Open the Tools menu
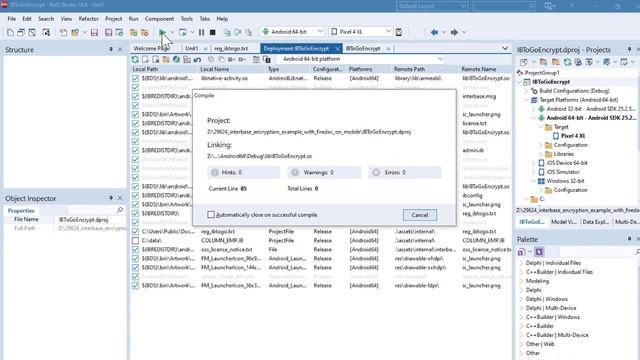Image resolution: width=640 pixels, height=360 pixels. (x=187, y=19)
